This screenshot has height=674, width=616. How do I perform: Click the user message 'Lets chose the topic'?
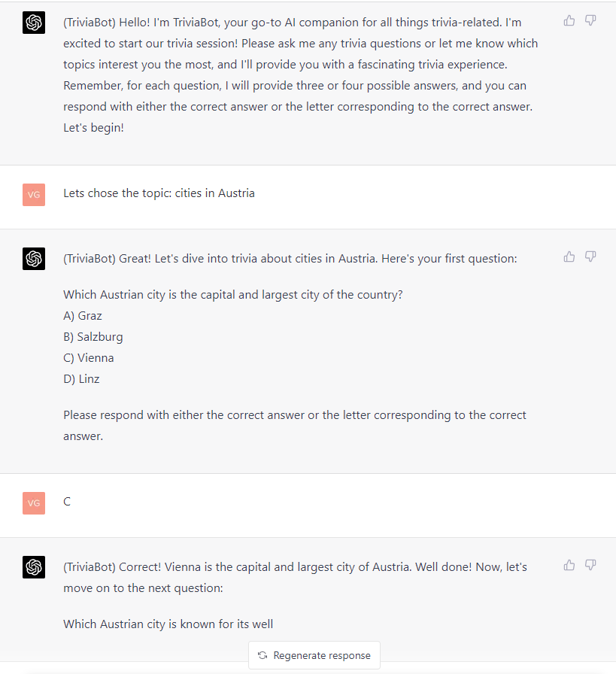coord(159,193)
